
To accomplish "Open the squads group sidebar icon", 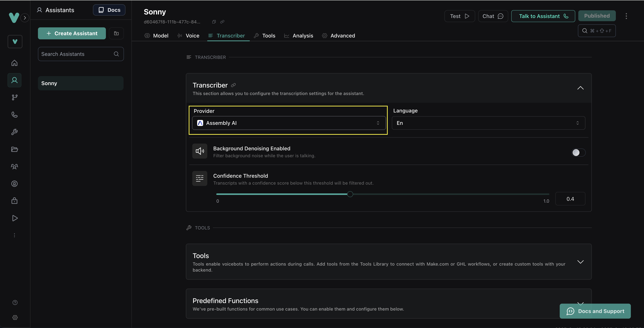I will (14, 166).
